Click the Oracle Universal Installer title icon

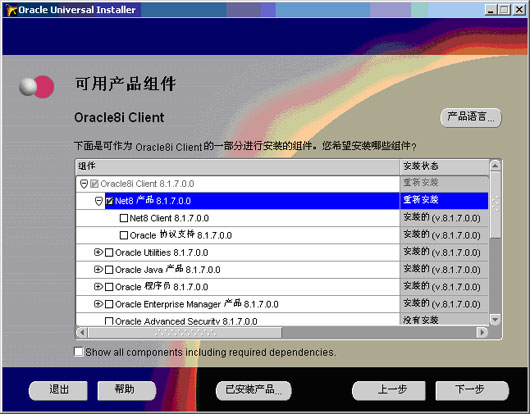click(x=11, y=10)
